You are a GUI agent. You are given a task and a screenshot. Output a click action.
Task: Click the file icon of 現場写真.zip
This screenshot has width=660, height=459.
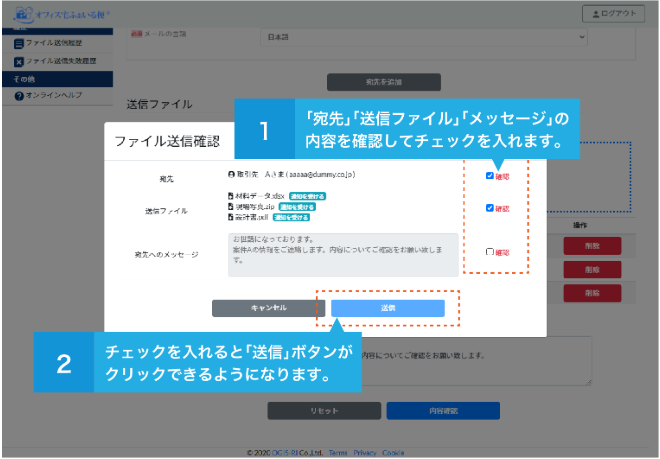click(x=231, y=207)
